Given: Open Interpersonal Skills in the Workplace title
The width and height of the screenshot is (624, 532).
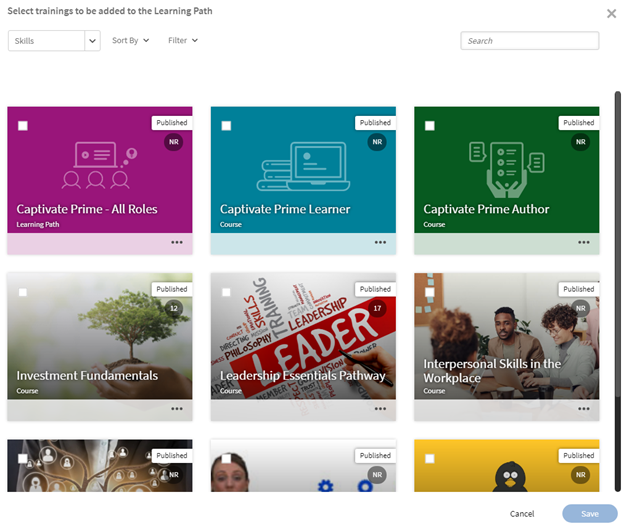Looking at the screenshot, I should 492,371.
